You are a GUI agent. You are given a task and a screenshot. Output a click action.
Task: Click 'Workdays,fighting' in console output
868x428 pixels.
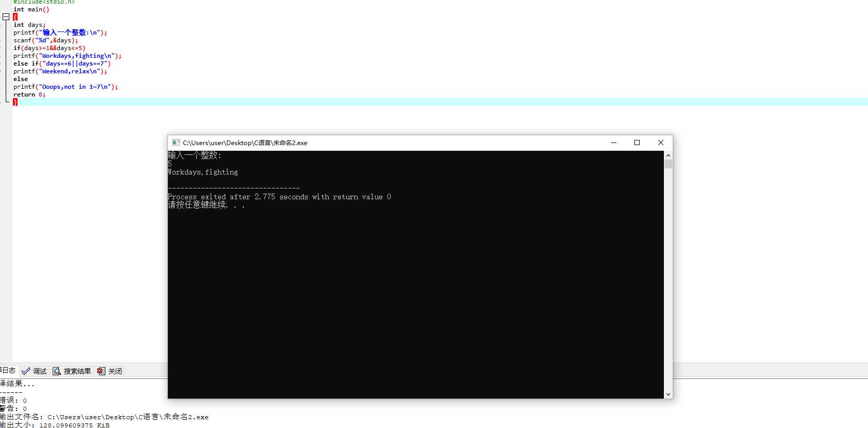point(203,172)
